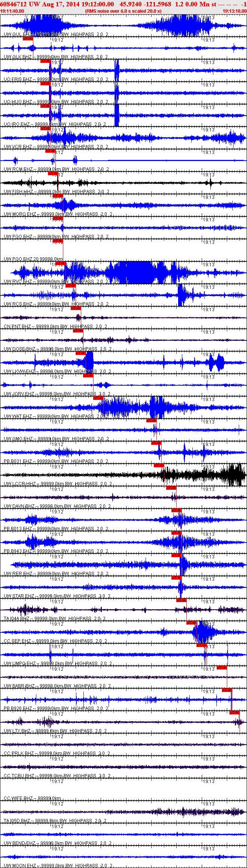
Task: Select the red pick flag on the PB B926 trace
Action: coord(227,690)
